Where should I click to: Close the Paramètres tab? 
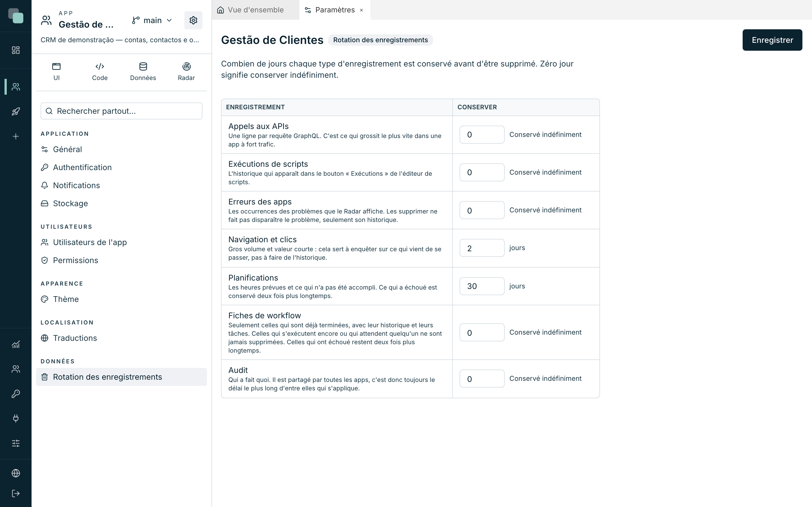(x=361, y=10)
